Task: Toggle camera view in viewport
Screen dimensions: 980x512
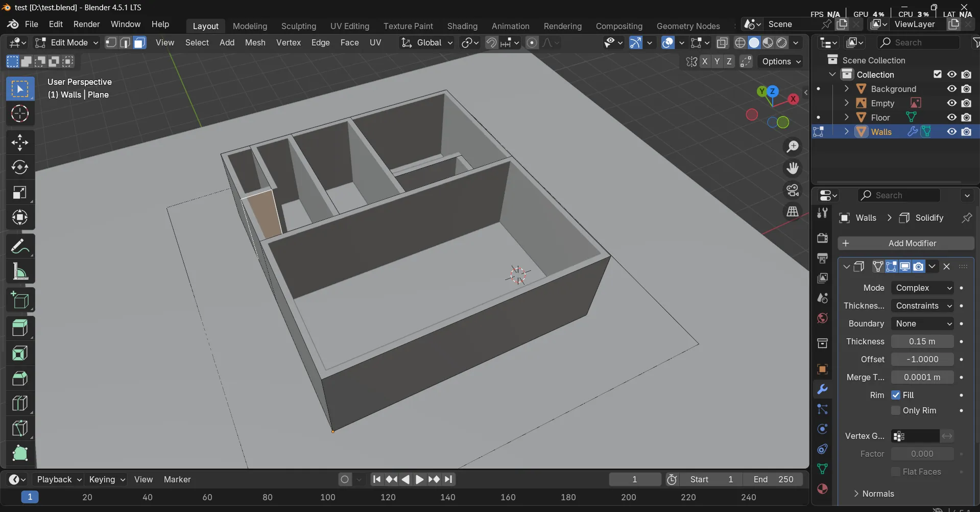Action: click(x=793, y=190)
